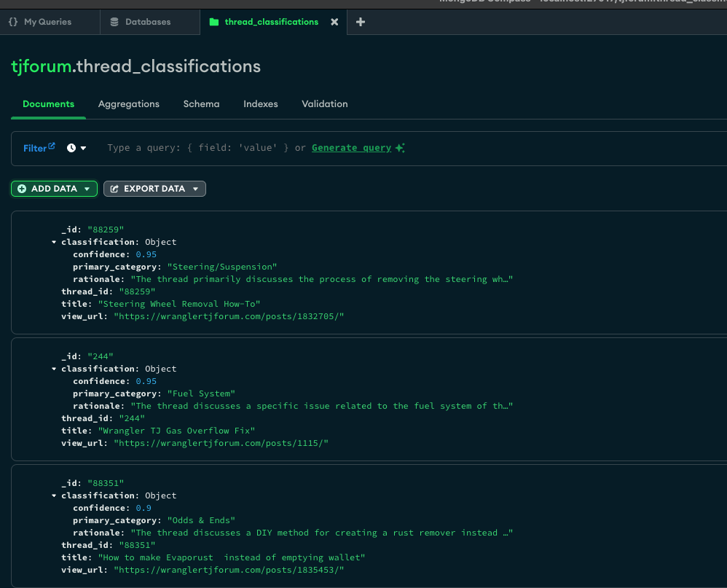Go to the Indexes tab
This screenshot has width=727, height=588.
tap(261, 104)
